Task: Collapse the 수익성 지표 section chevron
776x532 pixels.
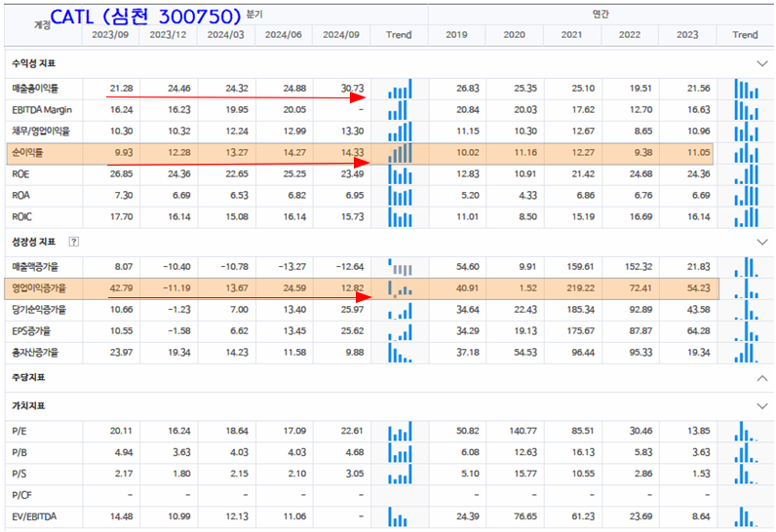Action: [761, 63]
